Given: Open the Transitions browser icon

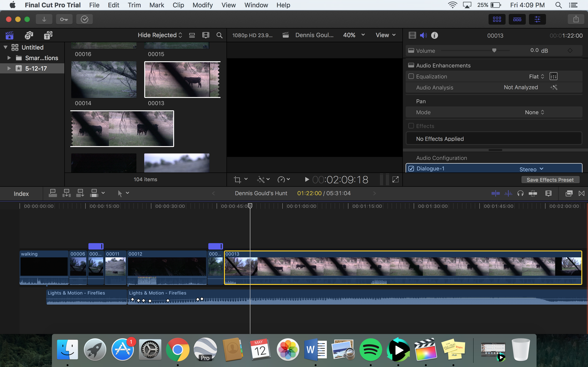Looking at the screenshot, I should tap(581, 193).
